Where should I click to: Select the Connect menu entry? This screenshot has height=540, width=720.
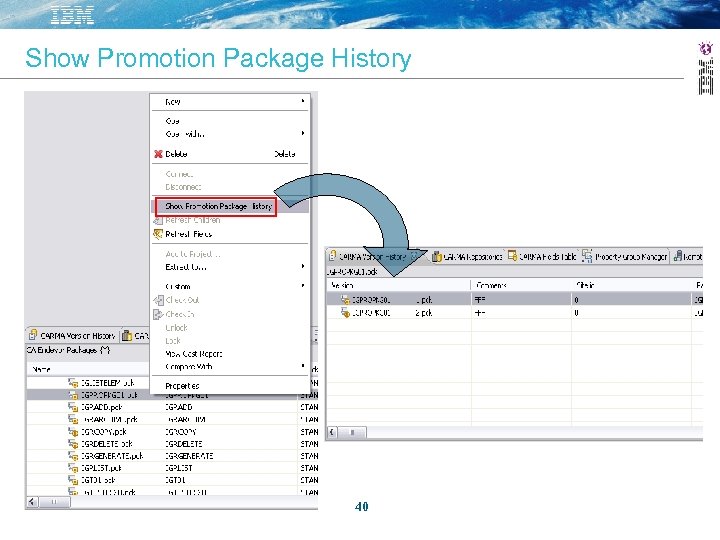[180, 174]
